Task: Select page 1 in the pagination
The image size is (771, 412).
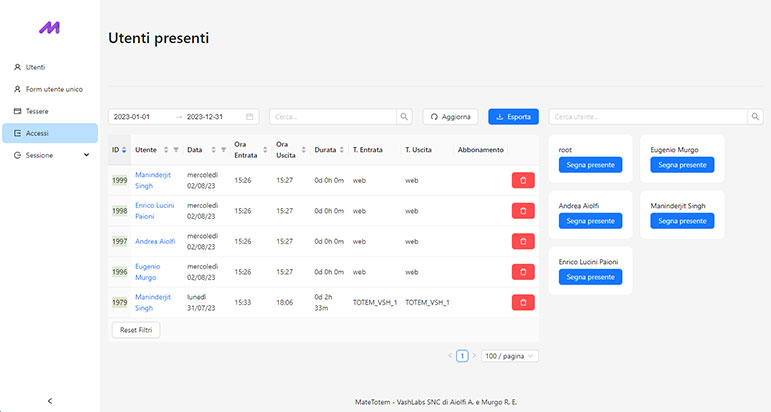Action: pyautogui.click(x=462, y=355)
